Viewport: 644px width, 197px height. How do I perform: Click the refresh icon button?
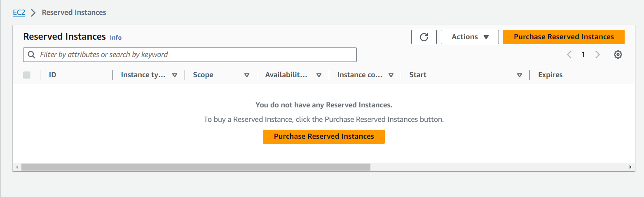[x=424, y=37]
